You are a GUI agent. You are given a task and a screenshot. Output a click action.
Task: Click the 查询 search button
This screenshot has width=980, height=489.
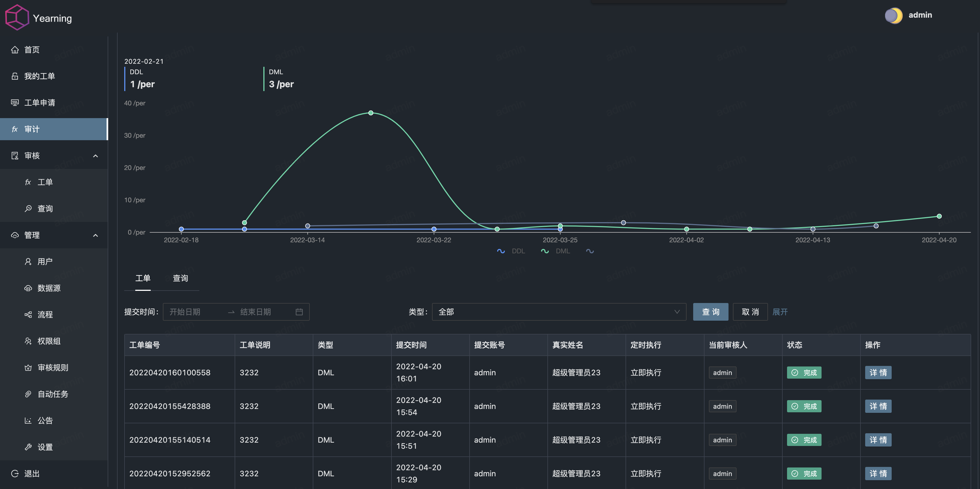tap(710, 312)
